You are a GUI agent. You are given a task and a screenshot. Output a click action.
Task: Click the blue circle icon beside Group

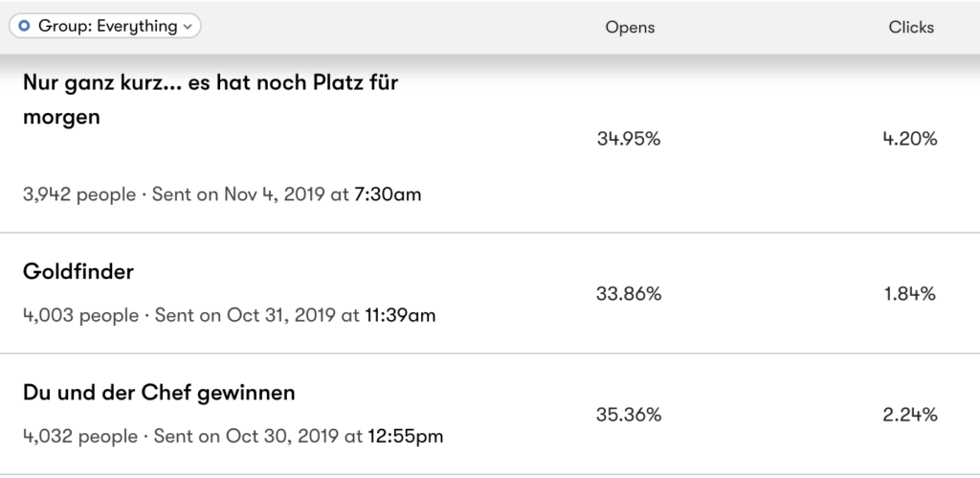click(23, 27)
